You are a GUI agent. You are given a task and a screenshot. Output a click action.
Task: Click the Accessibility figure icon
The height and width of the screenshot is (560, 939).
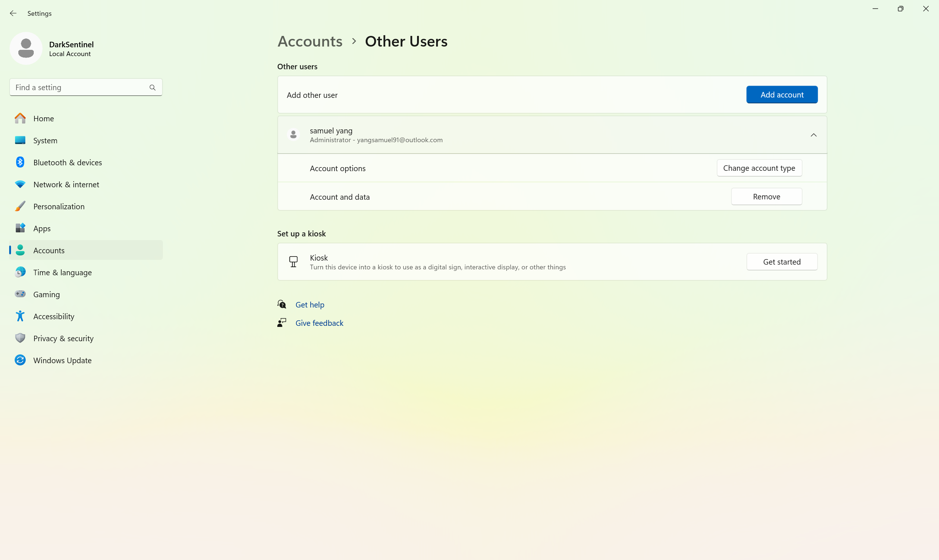pyautogui.click(x=20, y=316)
